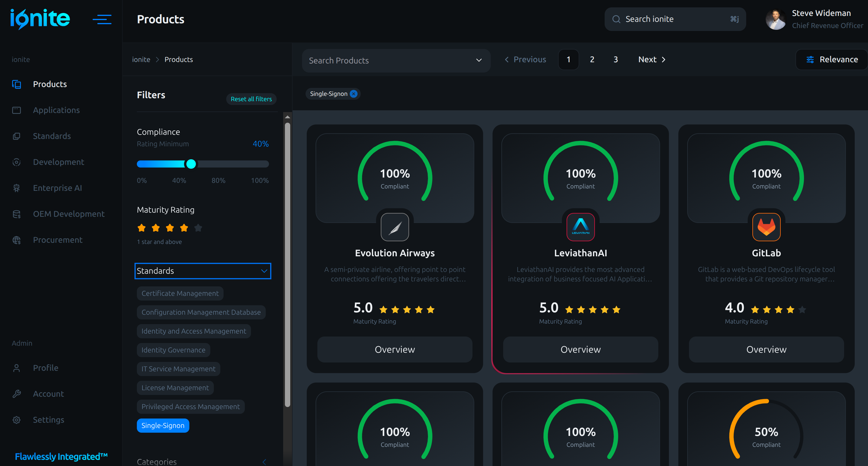Toggle Configuration Management Database filter
Viewport: 868px width, 466px height.
tap(201, 312)
